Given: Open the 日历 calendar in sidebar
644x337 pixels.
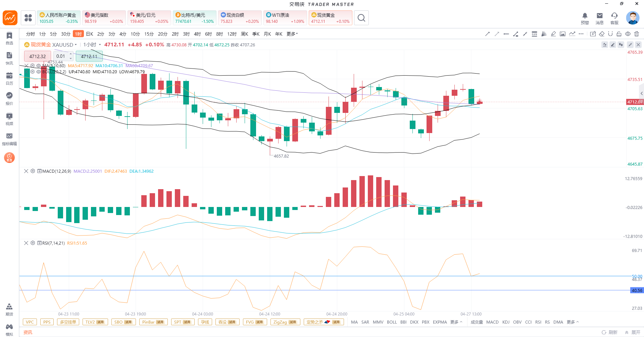Looking at the screenshot, I should tap(9, 78).
